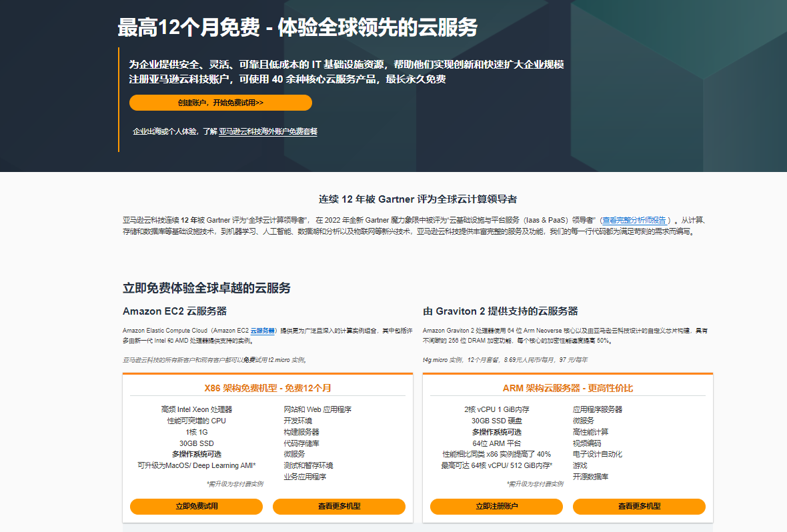Click the text 游戏
This screenshot has height=532, width=787.
coord(580,466)
